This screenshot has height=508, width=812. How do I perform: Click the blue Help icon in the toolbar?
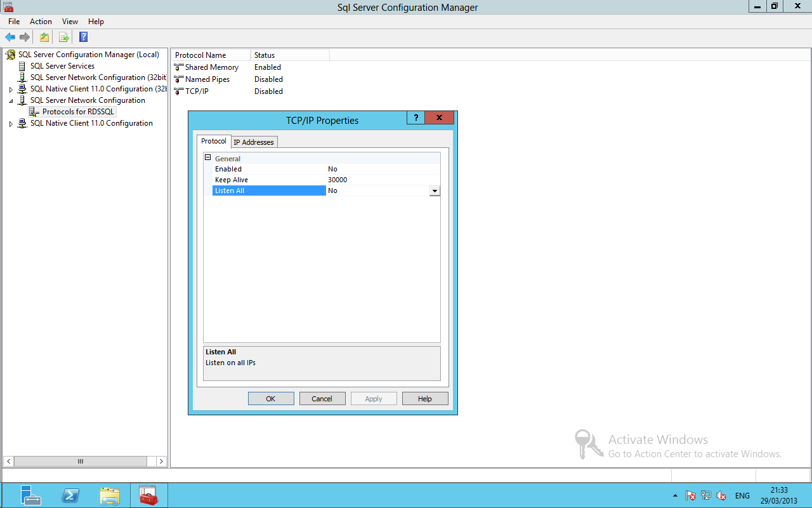tap(83, 37)
